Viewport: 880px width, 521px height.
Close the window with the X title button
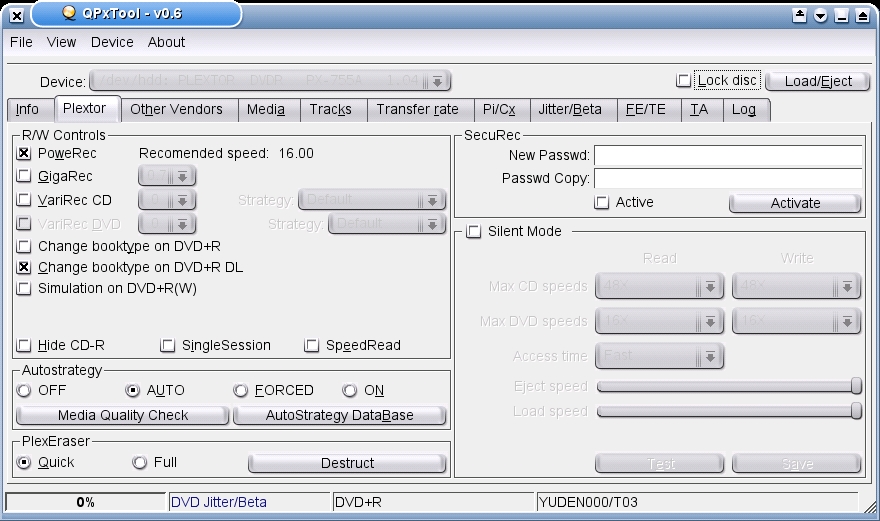[17, 16]
